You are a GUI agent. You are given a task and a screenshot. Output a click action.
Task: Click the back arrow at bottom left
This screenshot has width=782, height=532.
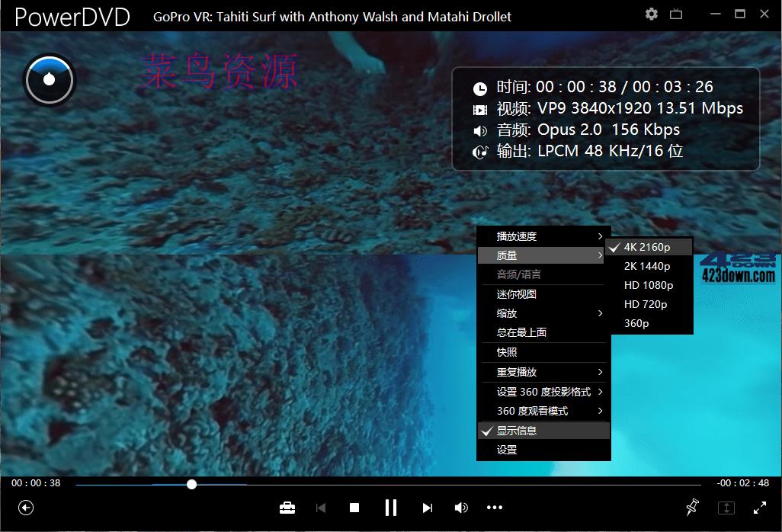click(26, 507)
